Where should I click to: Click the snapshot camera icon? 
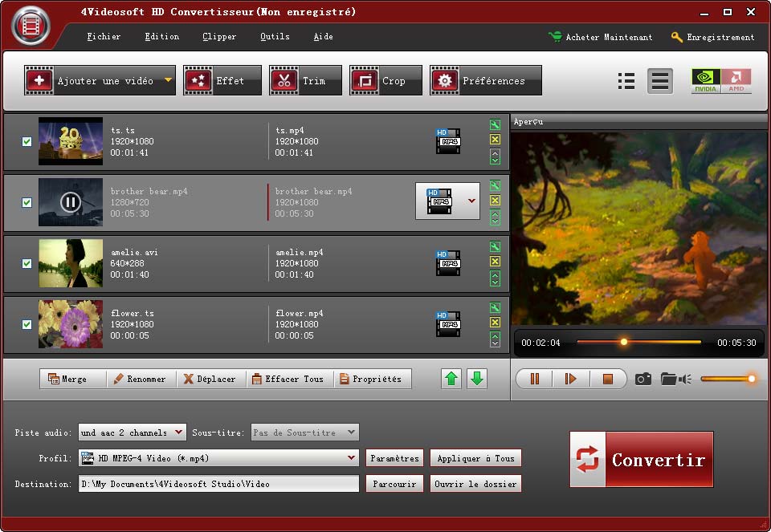point(642,379)
